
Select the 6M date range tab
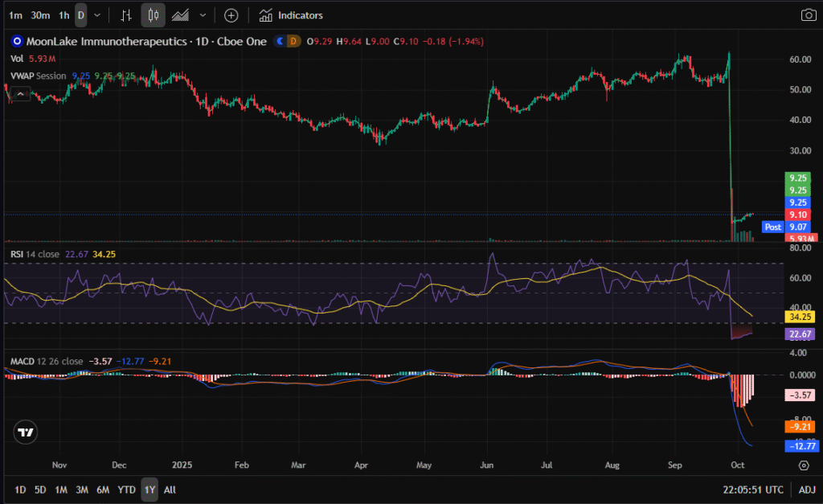(102, 490)
